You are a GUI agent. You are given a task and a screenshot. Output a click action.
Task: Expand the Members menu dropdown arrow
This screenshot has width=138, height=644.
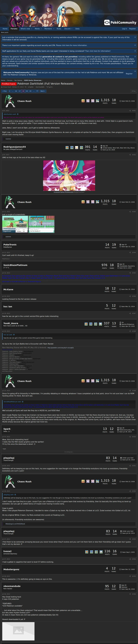click(x=54, y=29)
